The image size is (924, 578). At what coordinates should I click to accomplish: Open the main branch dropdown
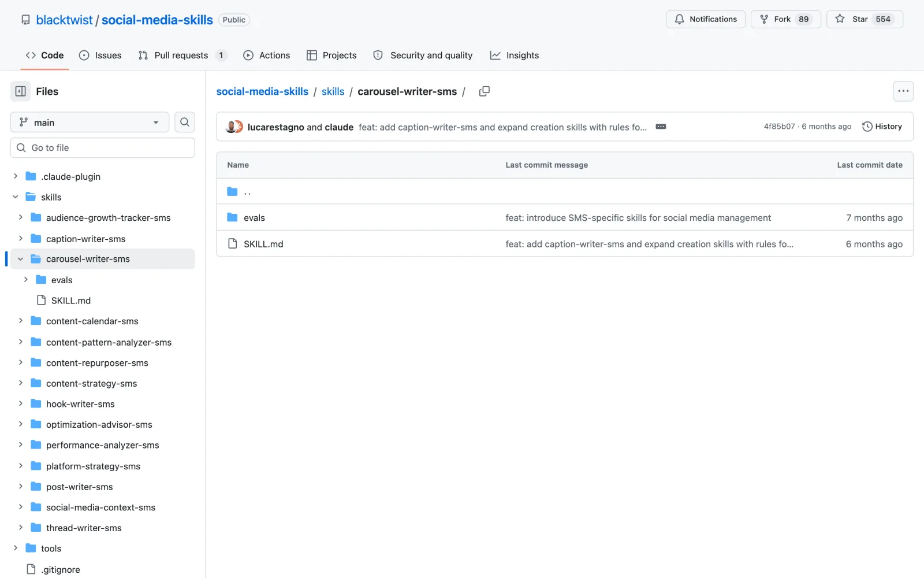90,122
